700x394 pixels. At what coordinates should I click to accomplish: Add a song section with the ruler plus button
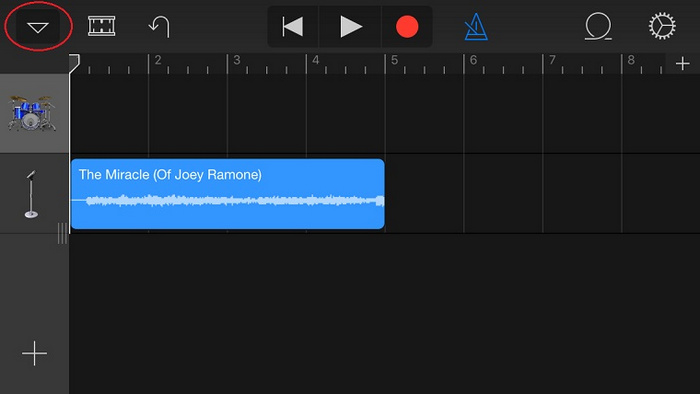click(x=683, y=64)
